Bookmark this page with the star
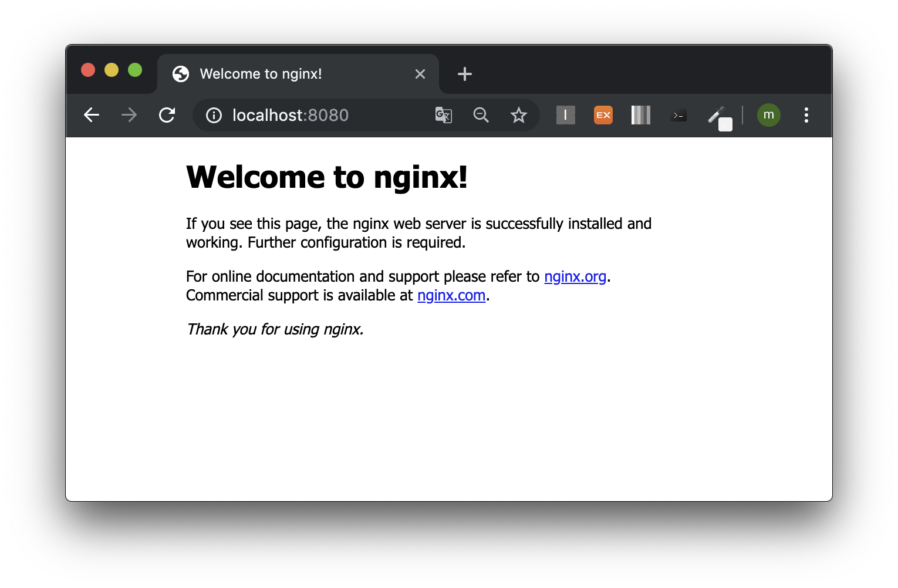Image resolution: width=898 pixels, height=588 pixels. point(519,115)
